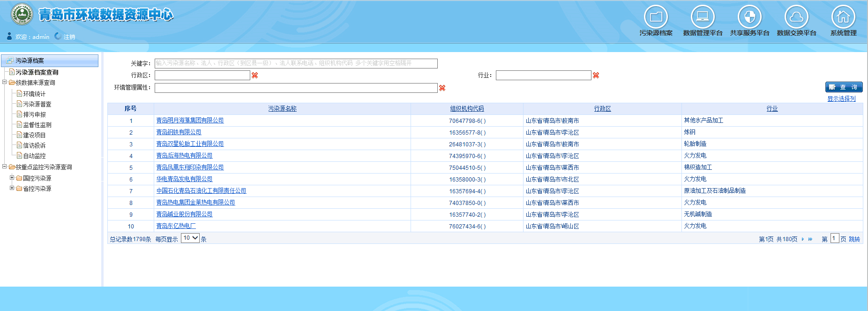
Task: Open the per-page record count dropdown
Action: pos(190,238)
